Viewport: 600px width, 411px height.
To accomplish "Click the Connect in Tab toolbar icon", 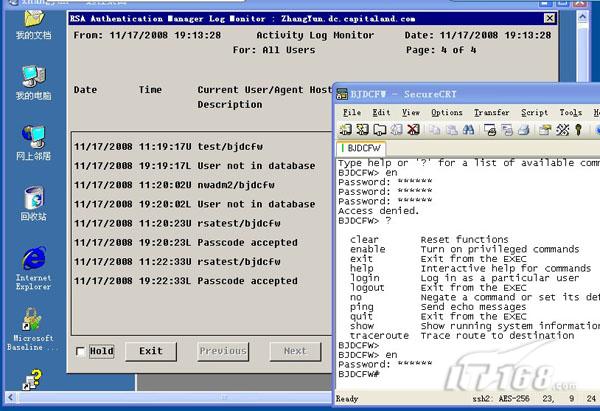I will click(x=379, y=130).
